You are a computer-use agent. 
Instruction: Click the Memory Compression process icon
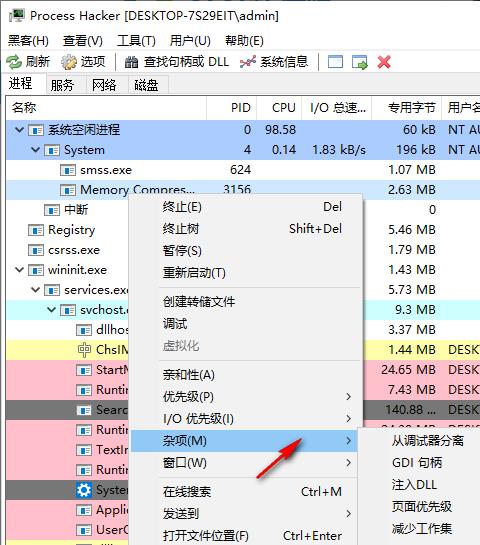[x=68, y=190]
